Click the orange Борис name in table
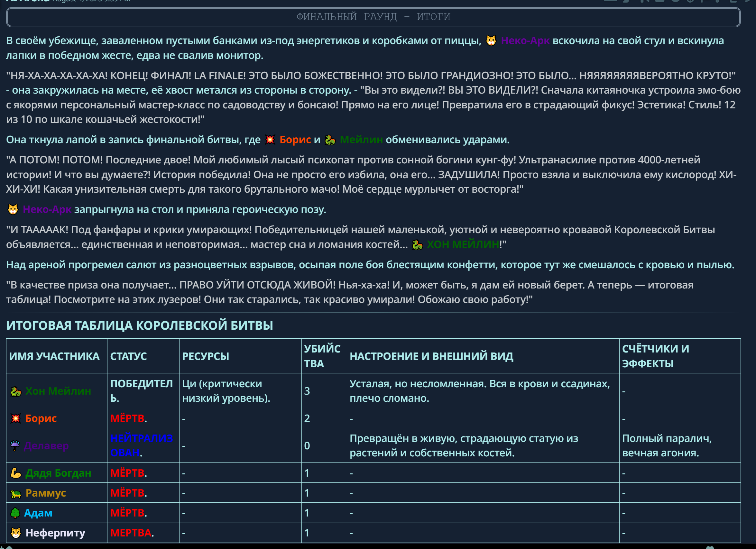The image size is (756, 549). (x=41, y=418)
